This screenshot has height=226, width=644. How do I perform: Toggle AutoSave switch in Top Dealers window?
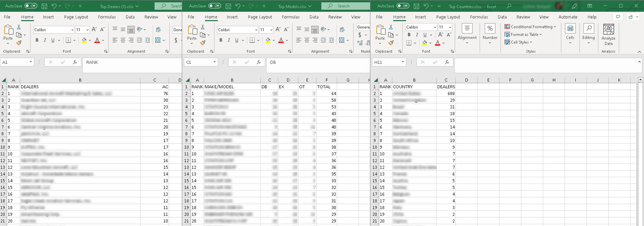pos(31,6)
